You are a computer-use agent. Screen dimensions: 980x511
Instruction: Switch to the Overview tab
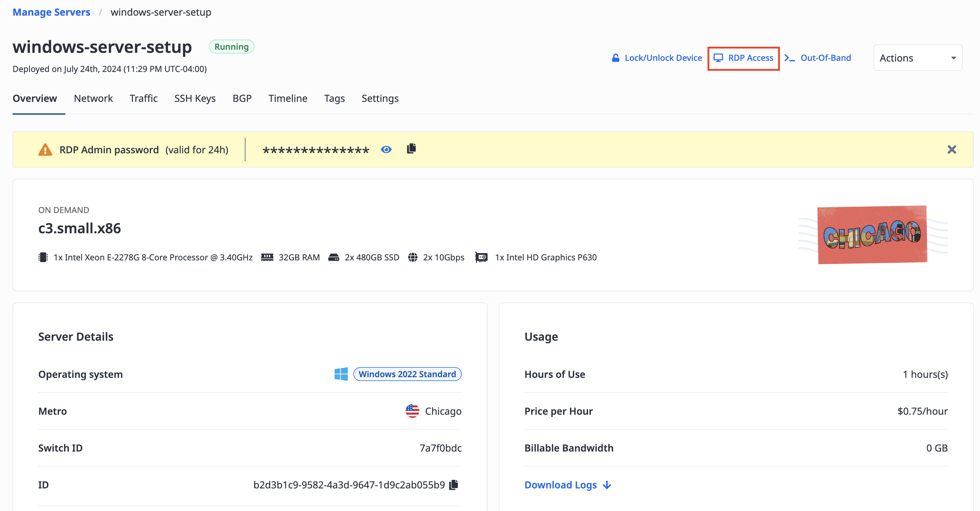[x=35, y=98]
